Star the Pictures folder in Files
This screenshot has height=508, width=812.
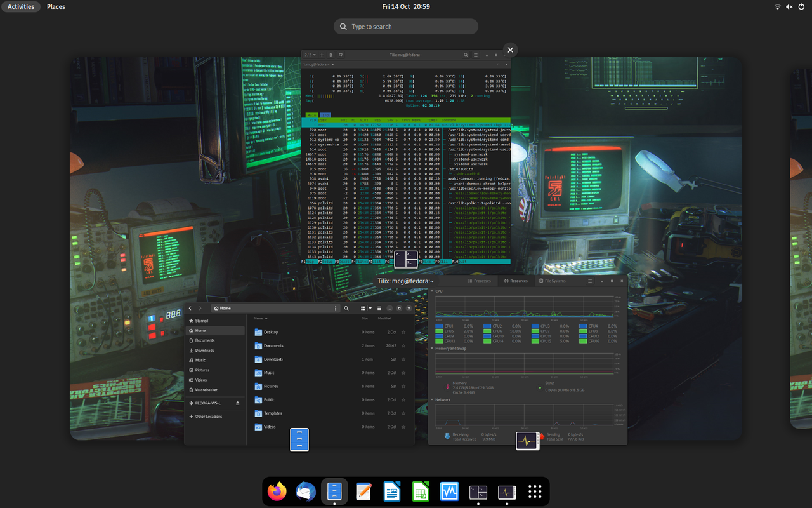click(x=404, y=386)
